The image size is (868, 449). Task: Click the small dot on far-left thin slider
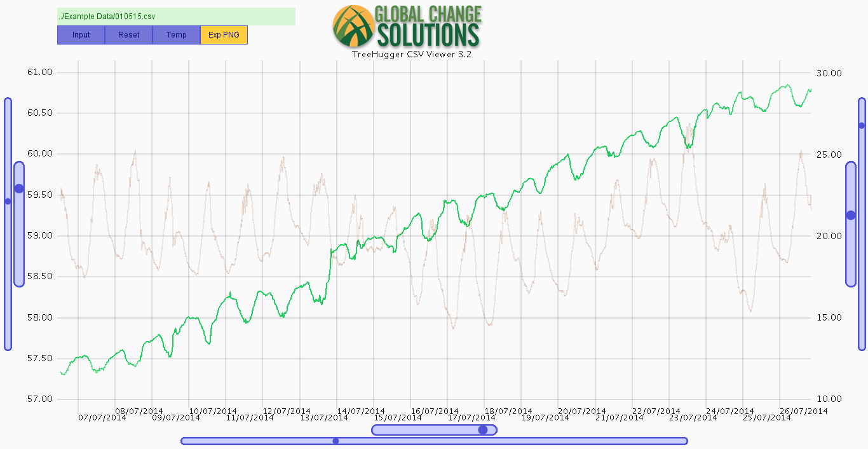(x=8, y=201)
